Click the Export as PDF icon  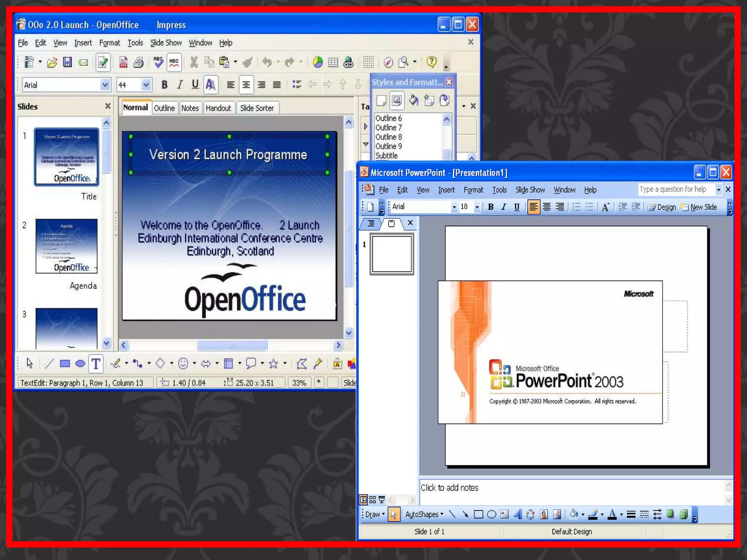coord(123,62)
